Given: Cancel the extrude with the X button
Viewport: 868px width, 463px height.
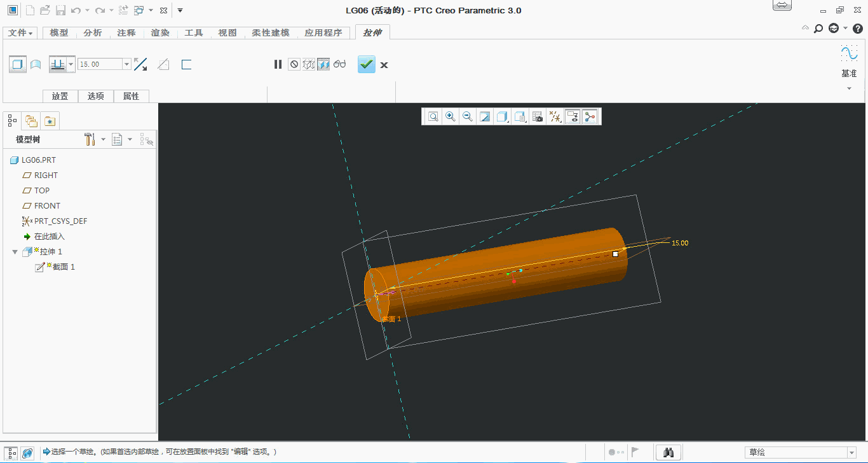Looking at the screenshot, I should (x=384, y=65).
